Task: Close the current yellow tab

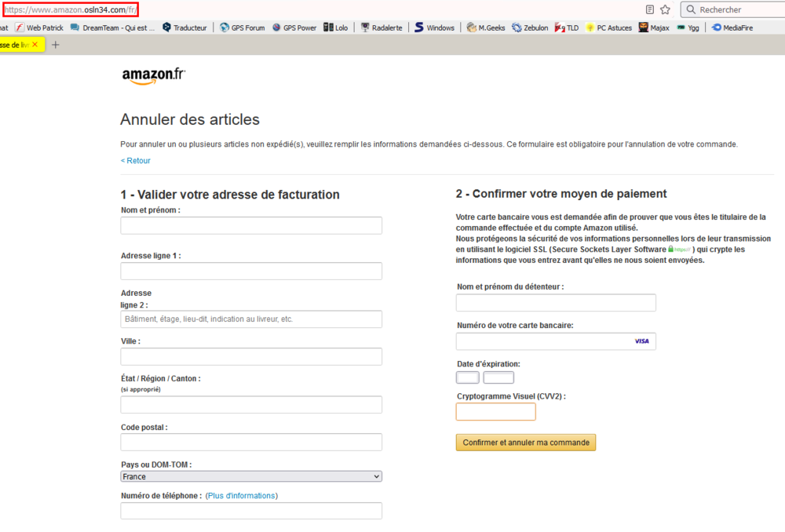Action: (x=35, y=45)
